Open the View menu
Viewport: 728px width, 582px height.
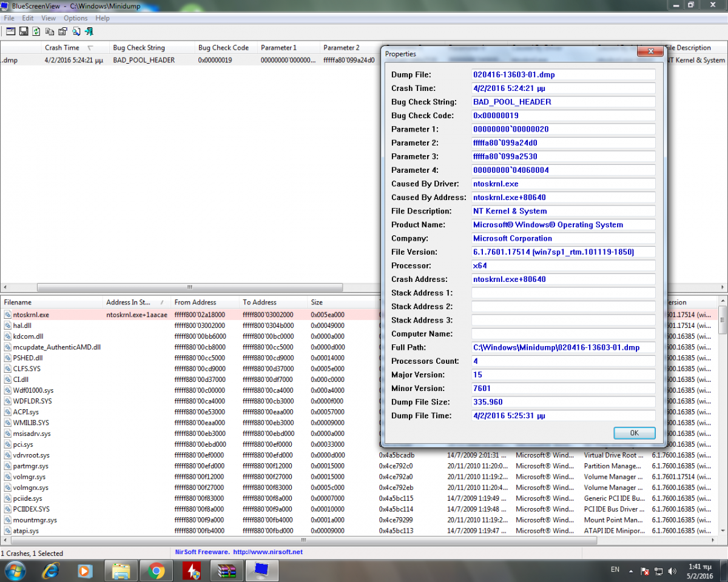click(x=49, y=18)
